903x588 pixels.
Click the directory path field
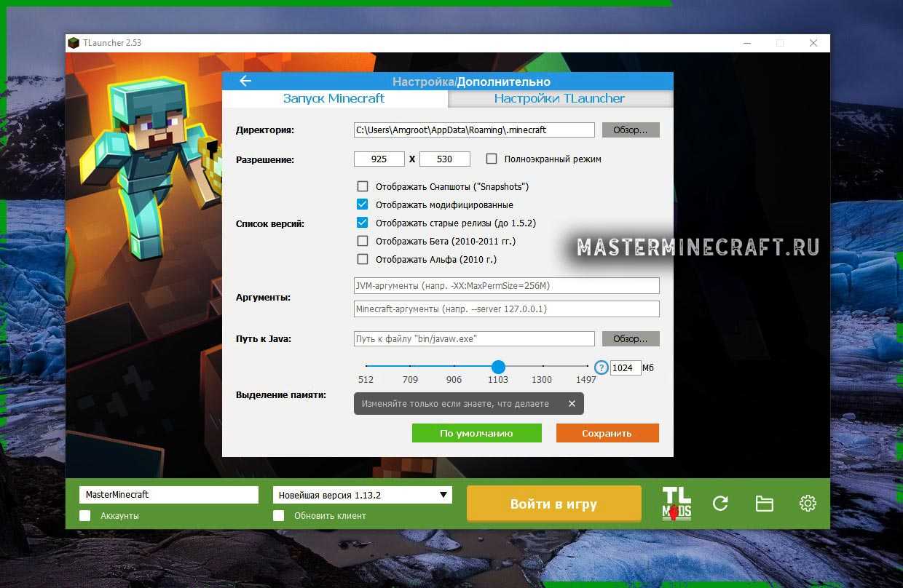pos(474,130)
